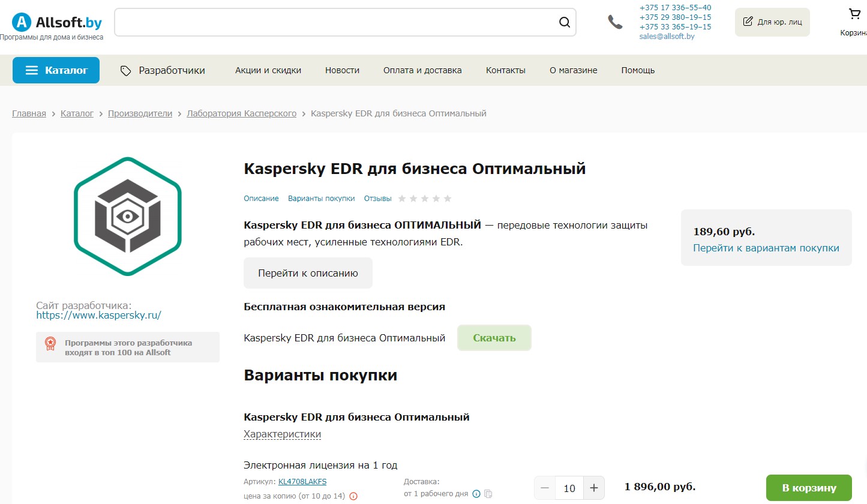Click the copy icon next to delivery info

(x=488, y=494)
